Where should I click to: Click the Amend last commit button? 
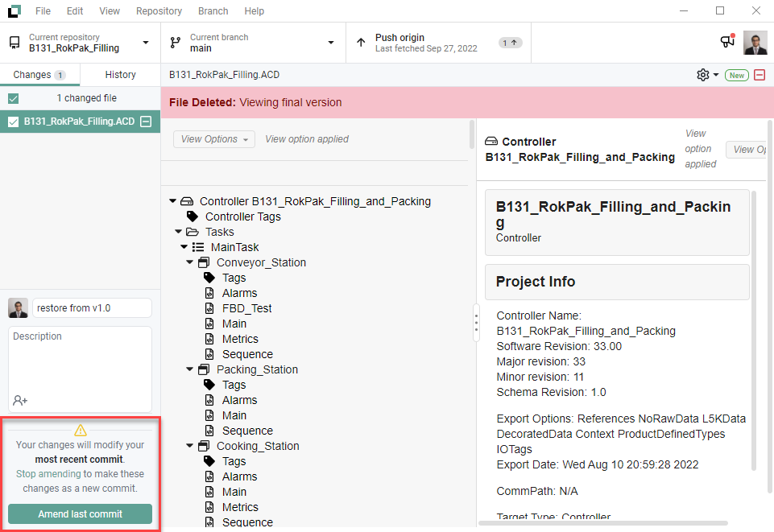point(79,513)
